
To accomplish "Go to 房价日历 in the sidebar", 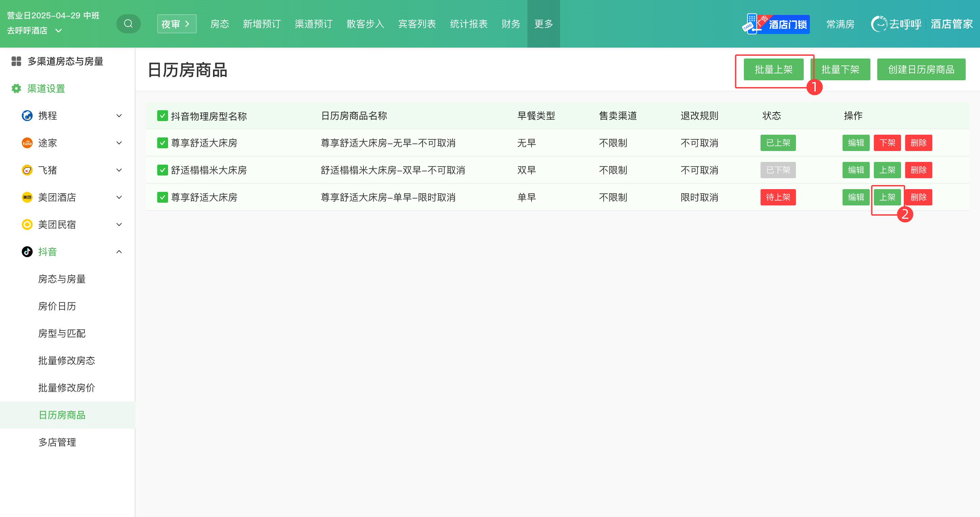I will (57, 306).
